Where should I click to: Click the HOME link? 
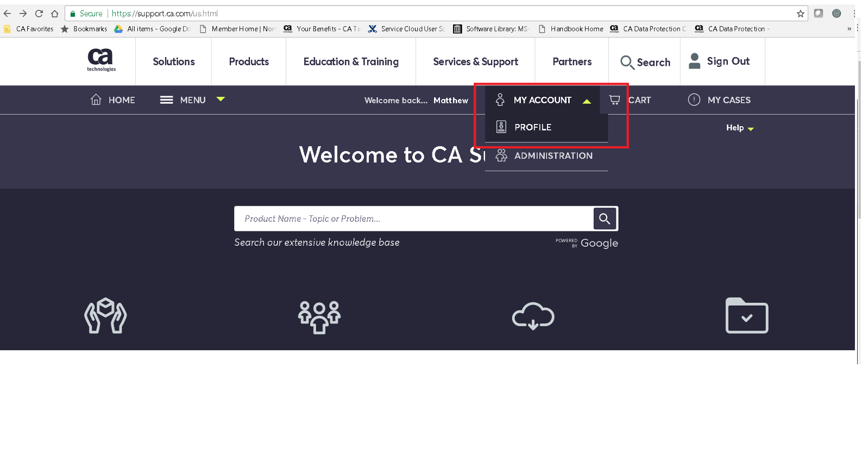click(x=122, y=100)
